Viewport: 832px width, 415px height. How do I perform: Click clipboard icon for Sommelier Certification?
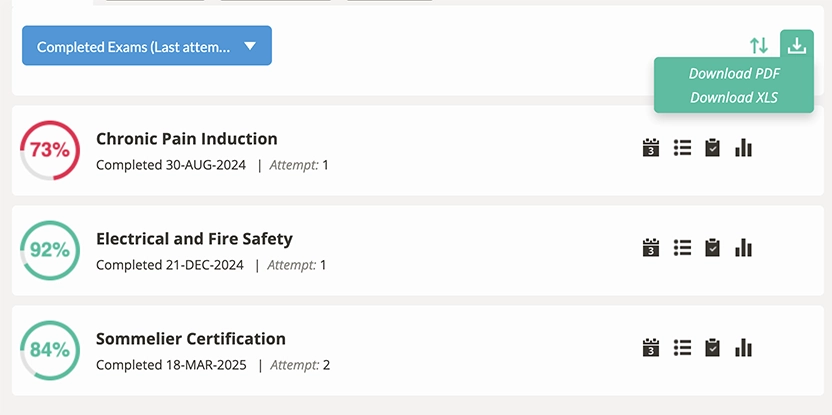(712, 348)
